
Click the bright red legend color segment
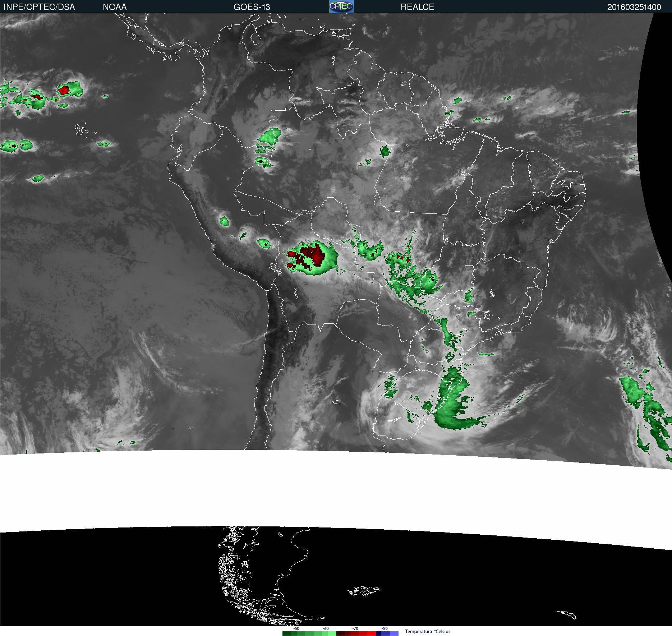(372, 633)
